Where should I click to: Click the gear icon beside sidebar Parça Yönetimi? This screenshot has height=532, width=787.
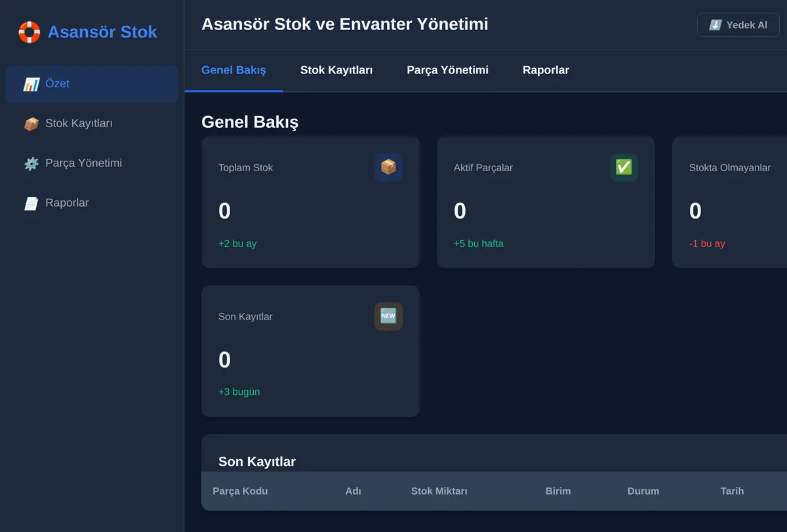pos(31,163)
